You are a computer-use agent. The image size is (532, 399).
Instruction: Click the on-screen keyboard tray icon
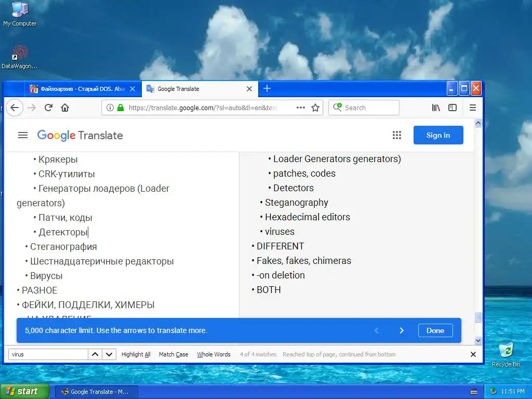coord(474,392)
